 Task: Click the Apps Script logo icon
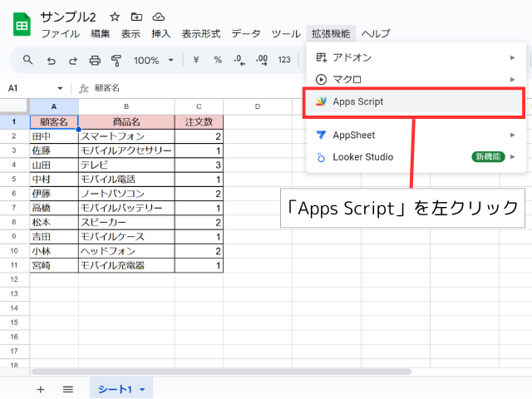[x=321, y=101]
